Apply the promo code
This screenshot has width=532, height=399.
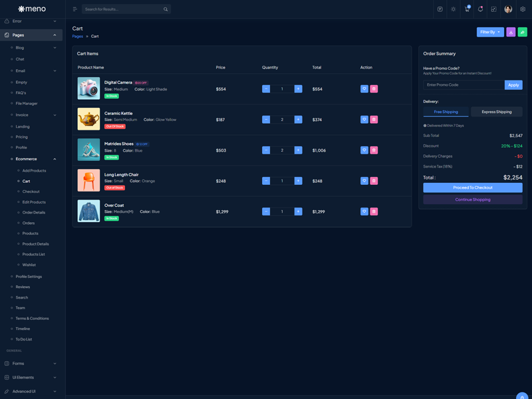[x=513, y=85]
